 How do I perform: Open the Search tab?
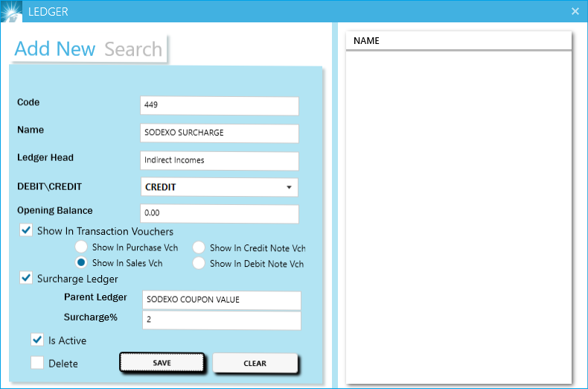coord(133,50)
